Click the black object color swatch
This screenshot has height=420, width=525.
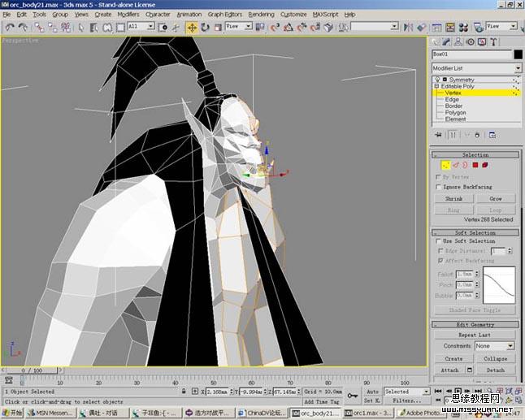518,54
